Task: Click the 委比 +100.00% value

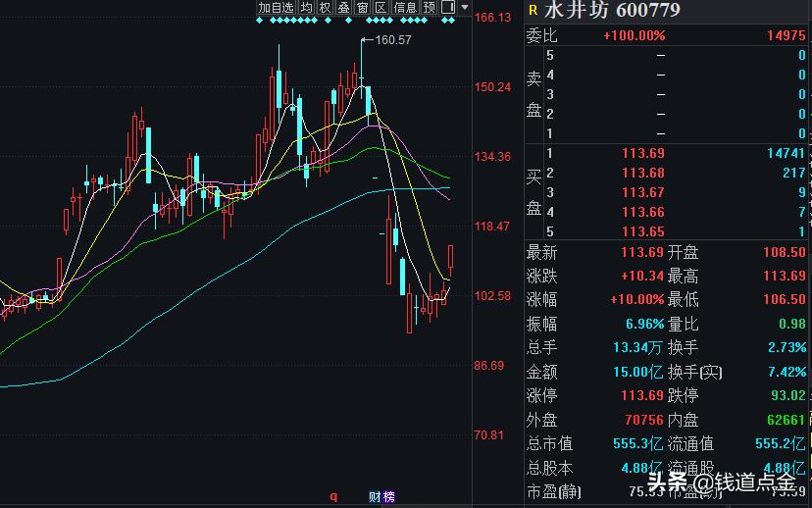Action: click(634, 35)
